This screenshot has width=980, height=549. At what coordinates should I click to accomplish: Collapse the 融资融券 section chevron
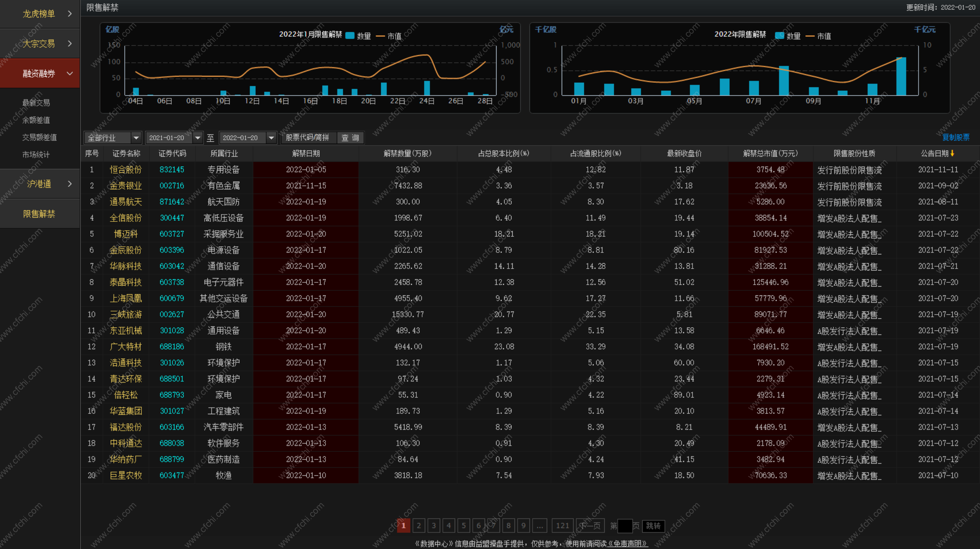[x=69, y=73]
